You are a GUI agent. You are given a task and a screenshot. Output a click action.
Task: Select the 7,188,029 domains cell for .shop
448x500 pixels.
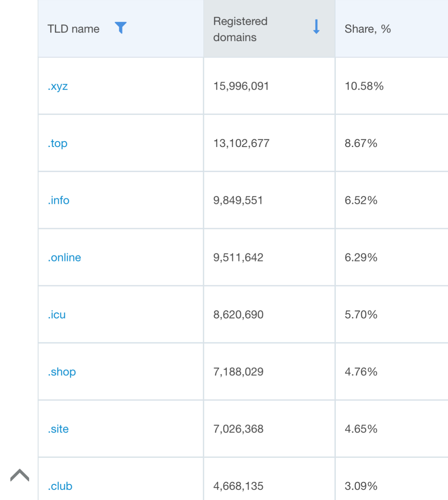pos(239,372)
